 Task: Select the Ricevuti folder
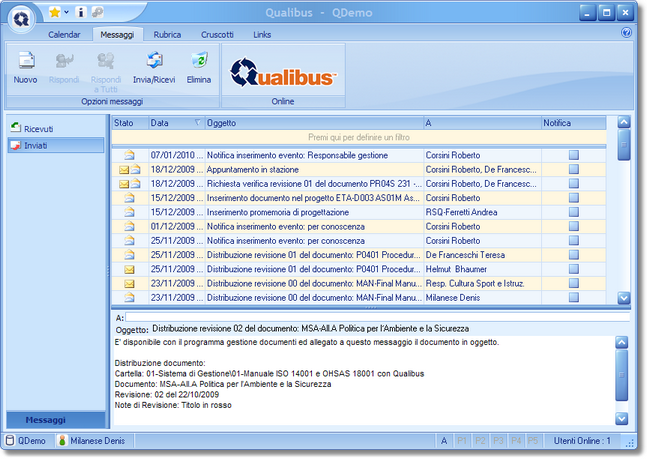coord(38,128)
